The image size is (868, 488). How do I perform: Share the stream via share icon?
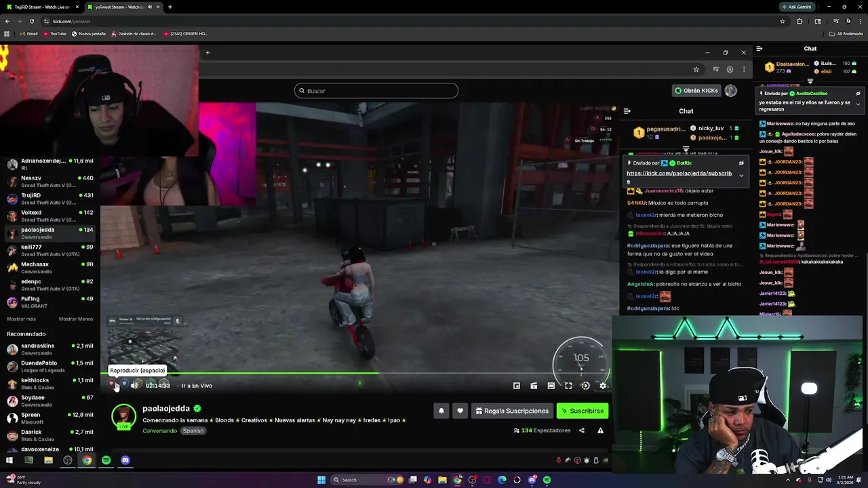point(581,430)
